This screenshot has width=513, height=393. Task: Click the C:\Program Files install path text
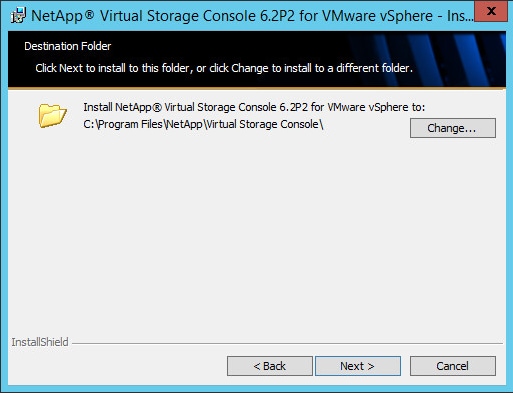(203, 124)
